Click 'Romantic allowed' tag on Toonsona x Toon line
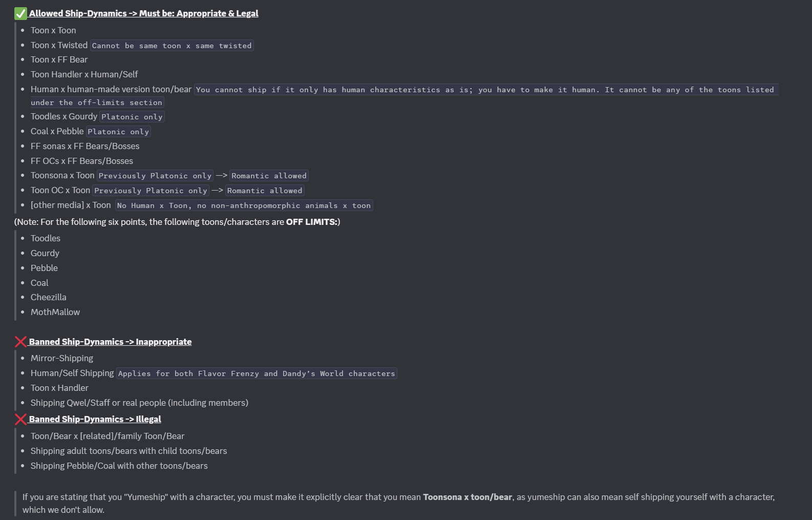The width and height of the screenshot is (812, 520). point(269,176)
